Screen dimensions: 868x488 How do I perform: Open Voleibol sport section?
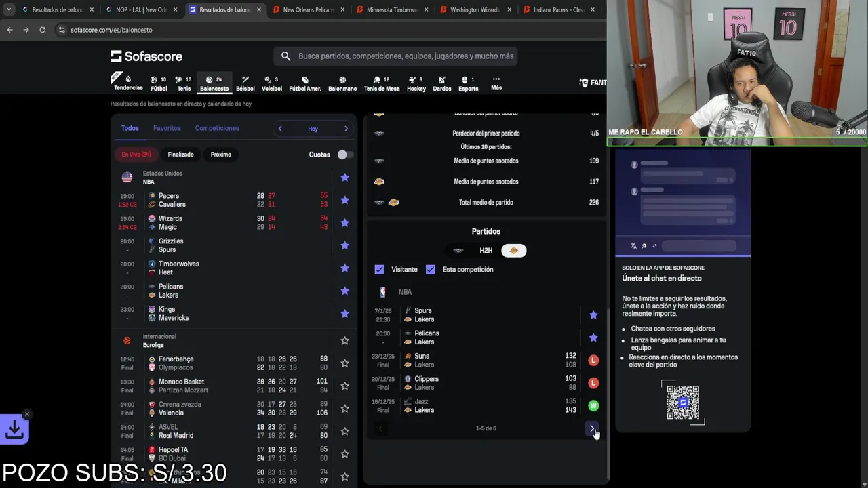tap(272, 83)
